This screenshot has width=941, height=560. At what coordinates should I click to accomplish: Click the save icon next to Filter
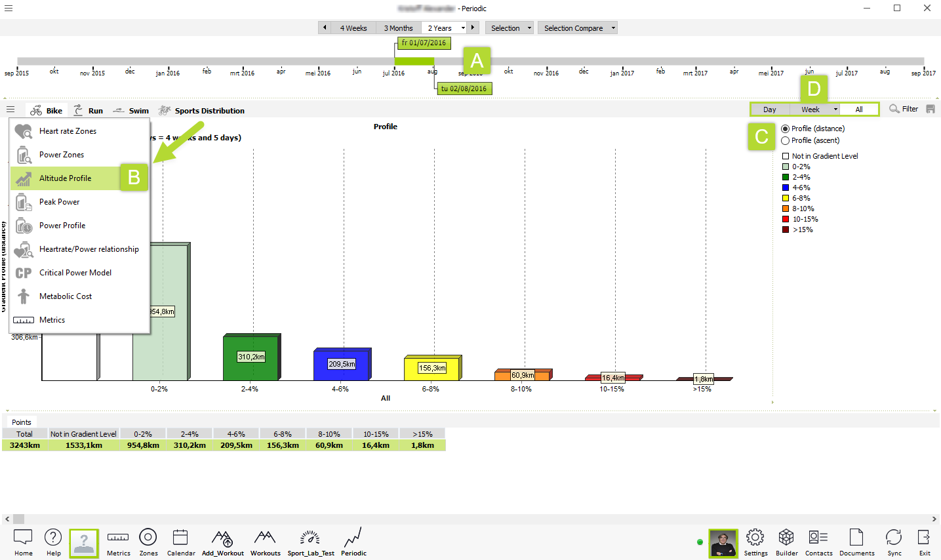tap(931, 109)
